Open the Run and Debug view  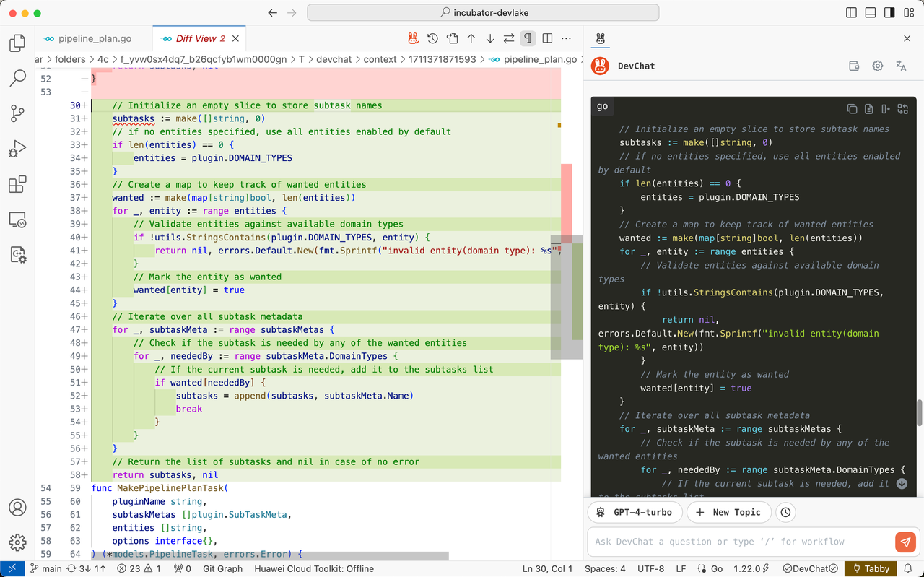click(x=17, y=149)
